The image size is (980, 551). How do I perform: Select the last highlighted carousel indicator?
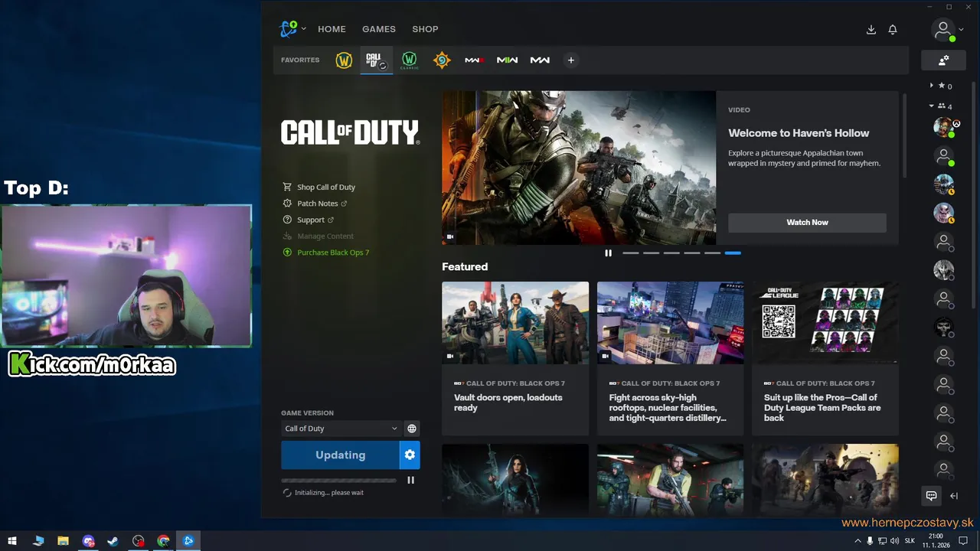pos(733,253)
